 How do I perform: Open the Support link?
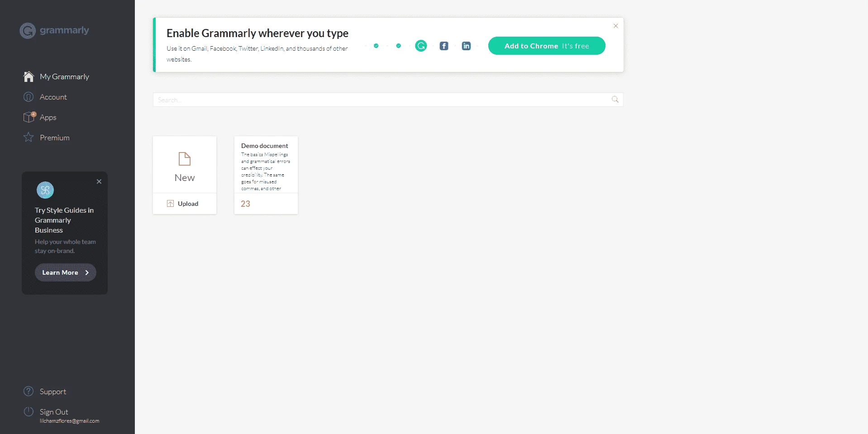click(53, 391)
